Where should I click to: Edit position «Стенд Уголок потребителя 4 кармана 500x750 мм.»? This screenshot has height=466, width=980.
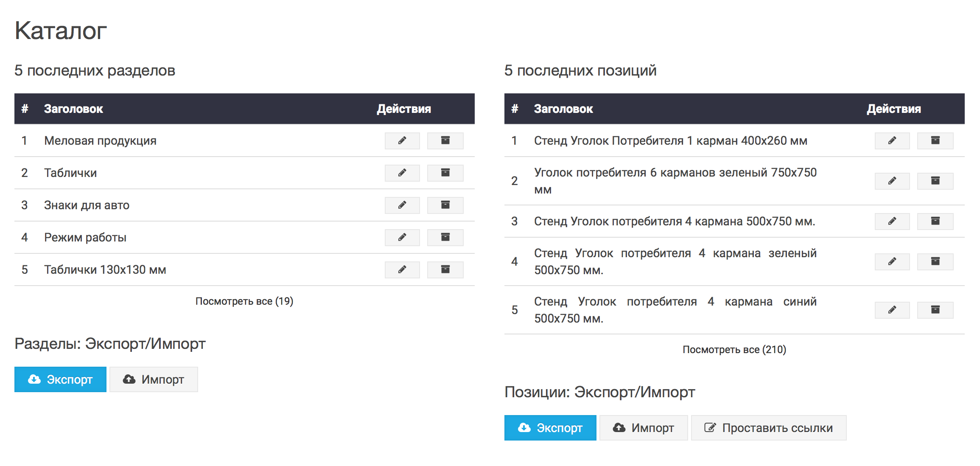(x=892, y=221)
